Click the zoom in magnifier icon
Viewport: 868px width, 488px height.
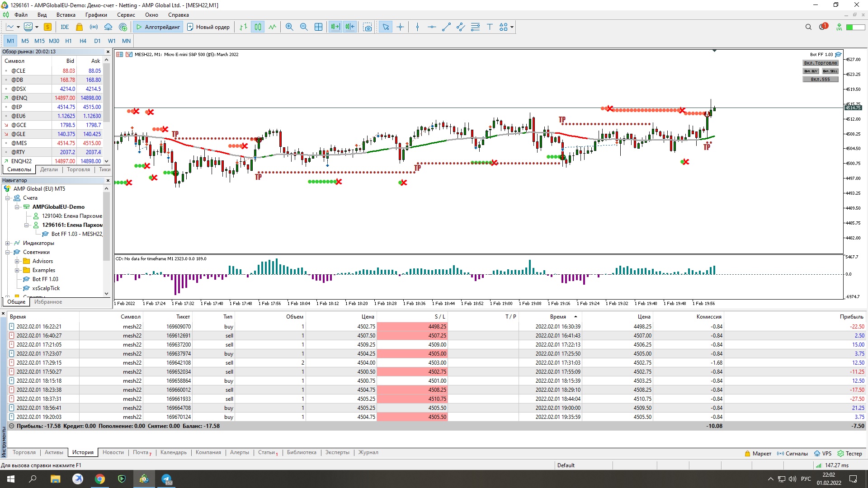coord(289,27)
